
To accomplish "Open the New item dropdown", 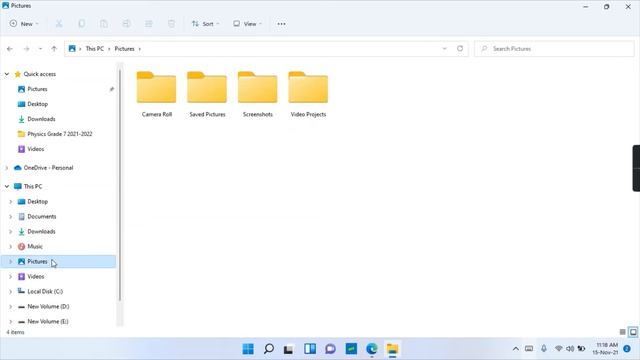I will (24, 24).
